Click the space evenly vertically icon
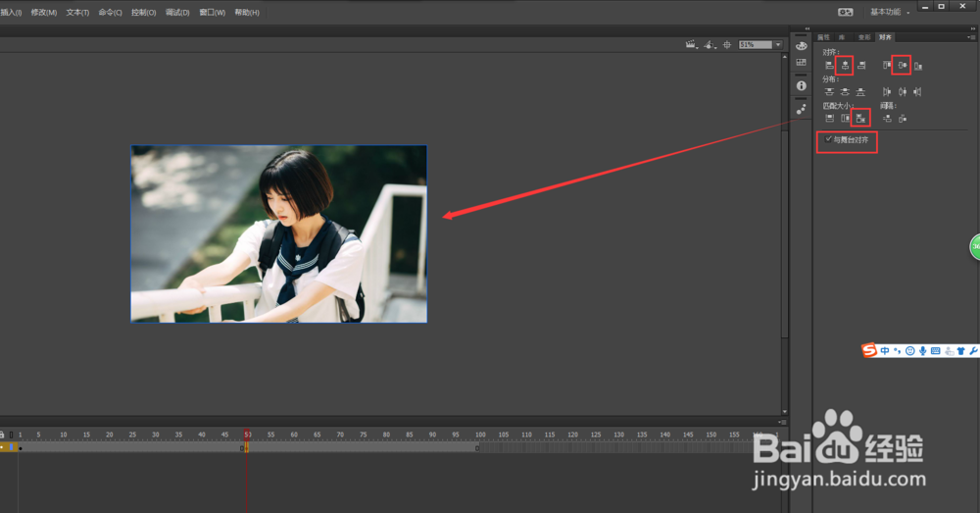The height and width of the screenshot is (513, 980). [887, 119]
